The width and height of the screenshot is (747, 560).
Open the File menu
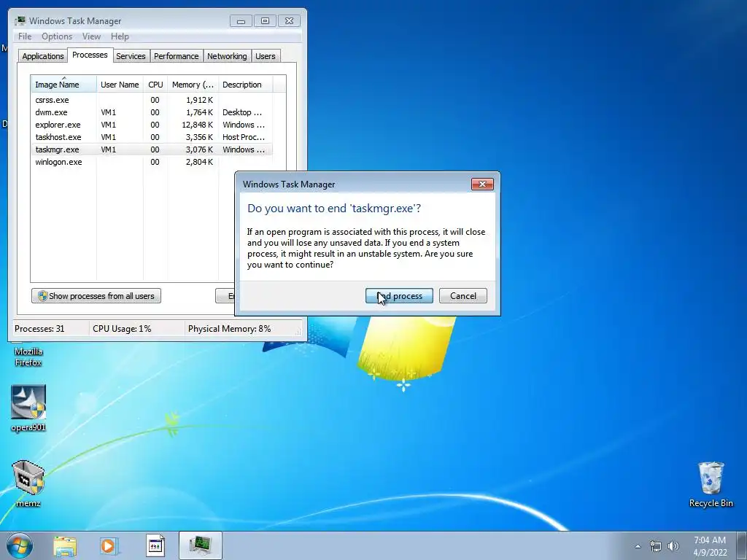point(25,36)
